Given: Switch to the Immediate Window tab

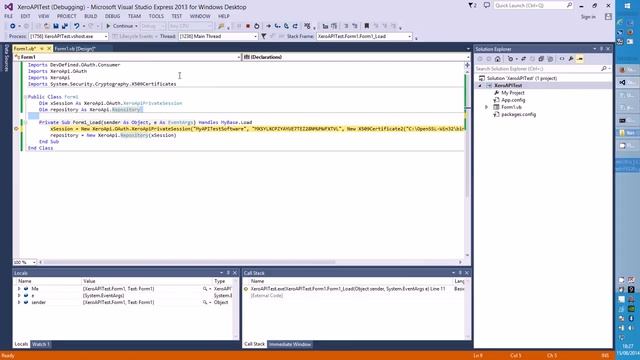Looking at the screenshot, I should point(290,344).
